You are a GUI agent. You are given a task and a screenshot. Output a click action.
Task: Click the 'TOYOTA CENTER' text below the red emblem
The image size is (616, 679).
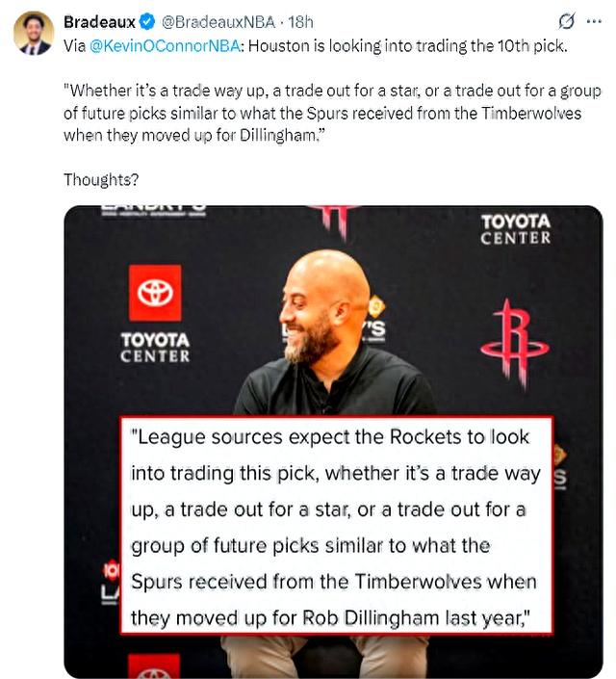155,348
